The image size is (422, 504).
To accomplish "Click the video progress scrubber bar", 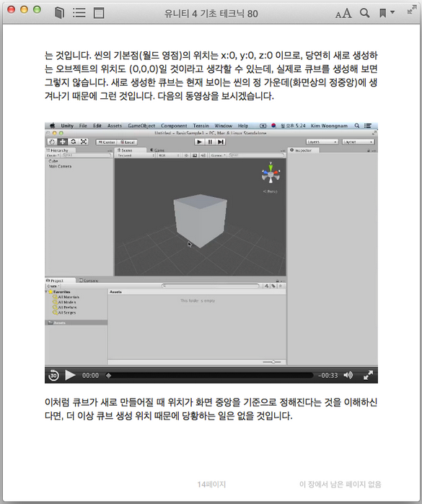I will pos(209,375).
